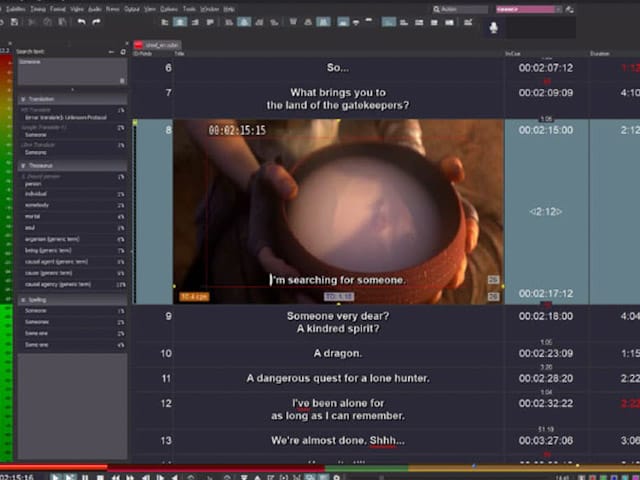Viewport: 640px width, 480px height.
Task: Click the InCue column header
Action: click(513, 53)
